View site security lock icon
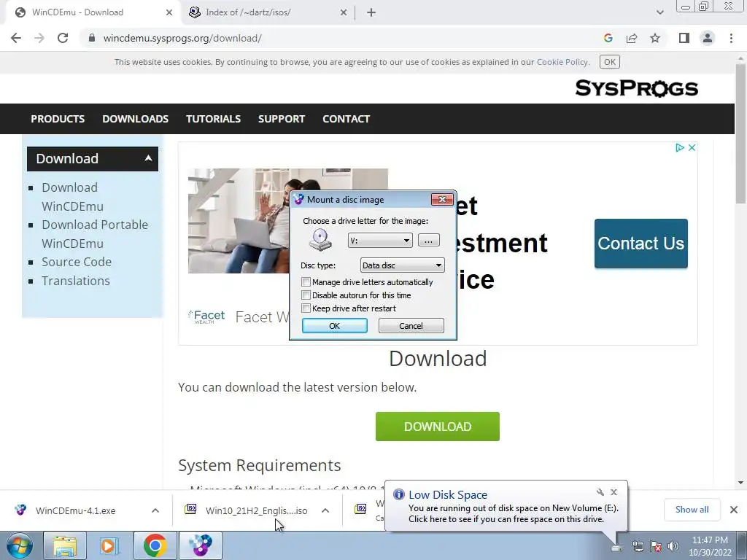Image resolution: width=747 pixels, height=560 pixels. click(92, 38)
